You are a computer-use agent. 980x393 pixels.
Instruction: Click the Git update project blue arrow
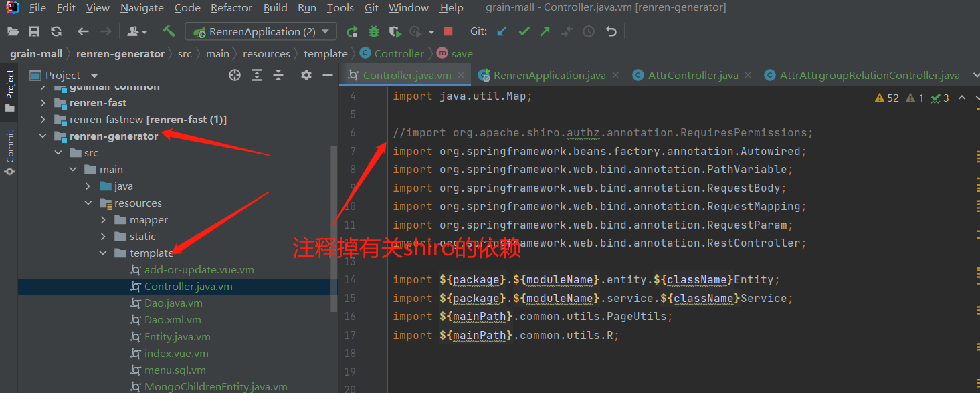tap(502, 31)
